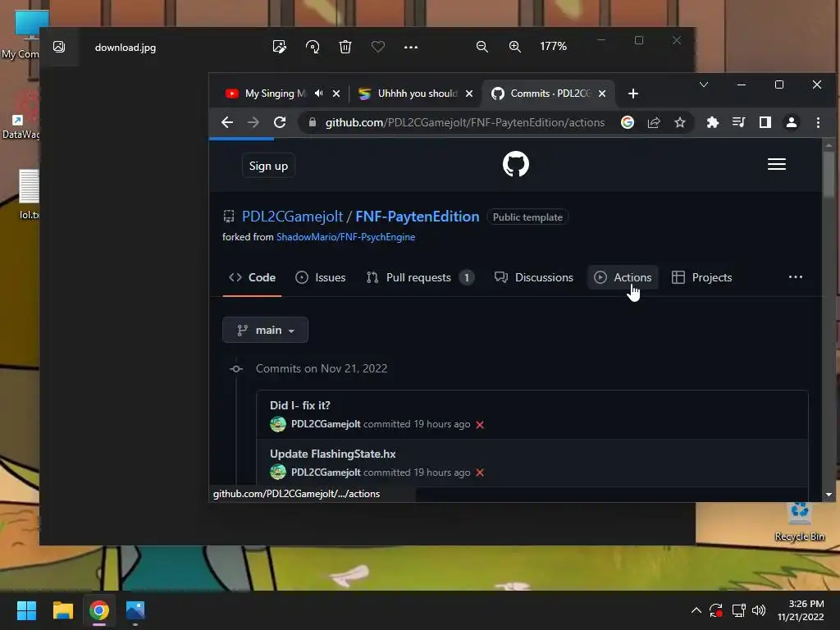The image size is (840, 630).
Task: Zoom out in the Photos viewer
Action: [482, 47]
